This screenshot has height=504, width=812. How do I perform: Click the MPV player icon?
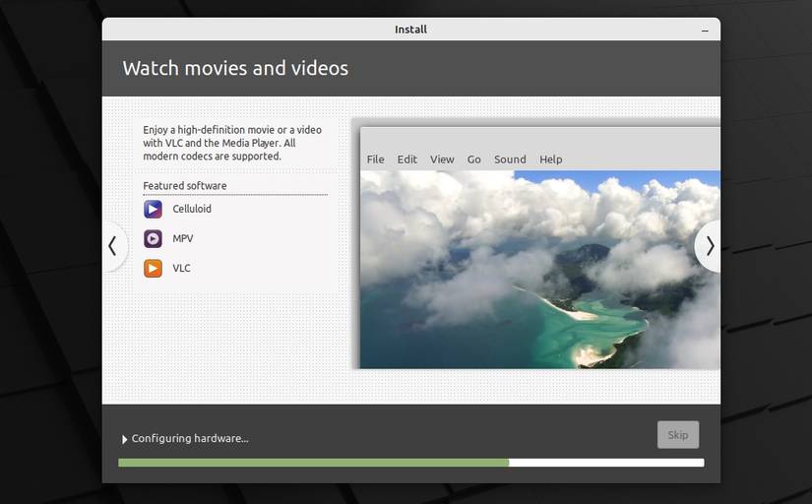tap(153, 239)
